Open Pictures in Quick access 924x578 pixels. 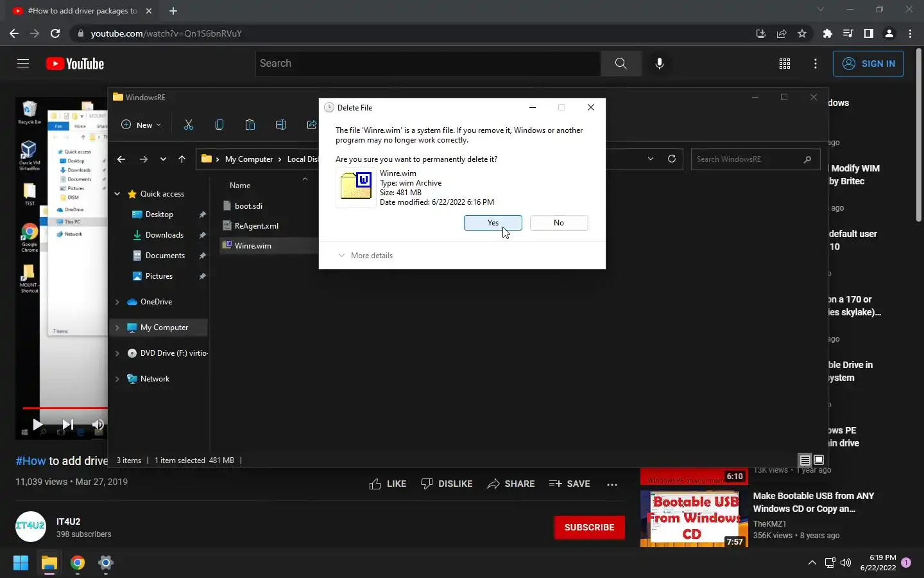[x=159, y=276]
